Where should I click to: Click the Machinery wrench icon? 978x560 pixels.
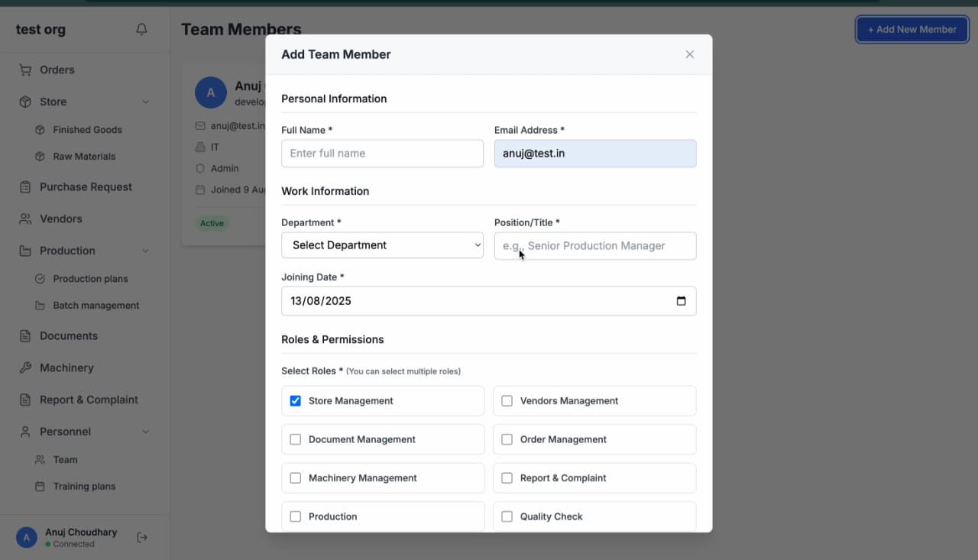pos(25,367)
